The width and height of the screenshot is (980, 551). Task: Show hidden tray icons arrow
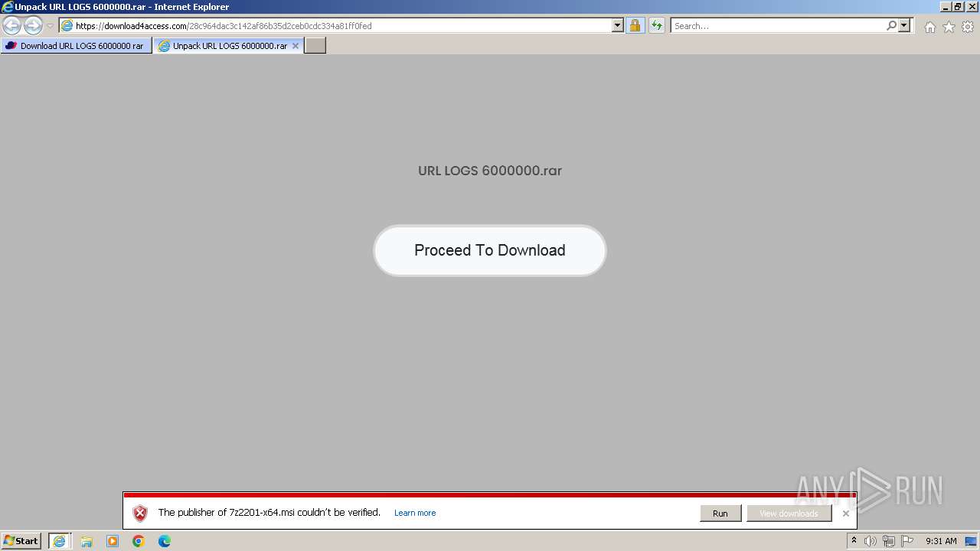tap(854, 541)
